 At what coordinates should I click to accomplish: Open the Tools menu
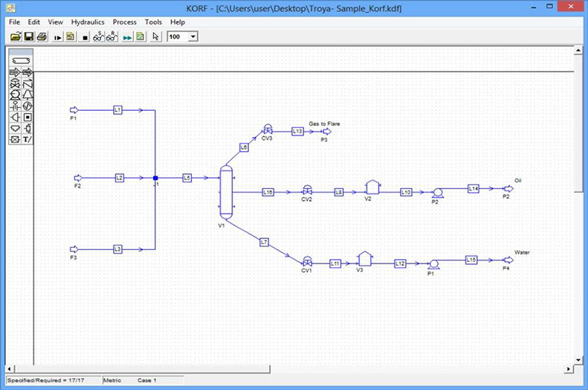click(x=153, y=22)
